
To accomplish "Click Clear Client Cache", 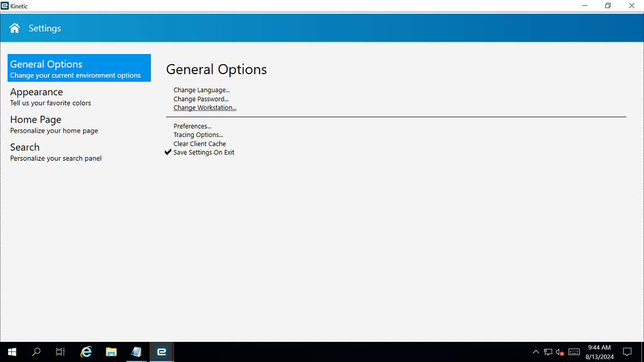I will [199, 143].
